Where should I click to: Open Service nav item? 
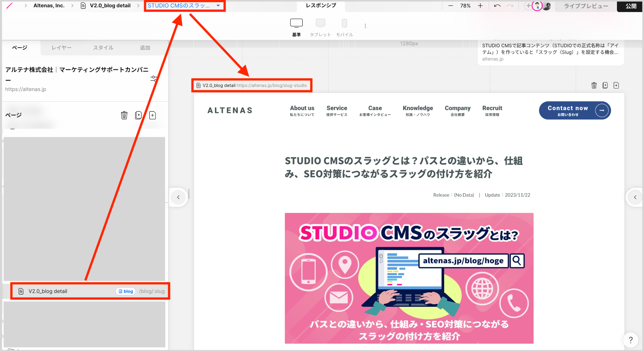[x=337, y=110]
